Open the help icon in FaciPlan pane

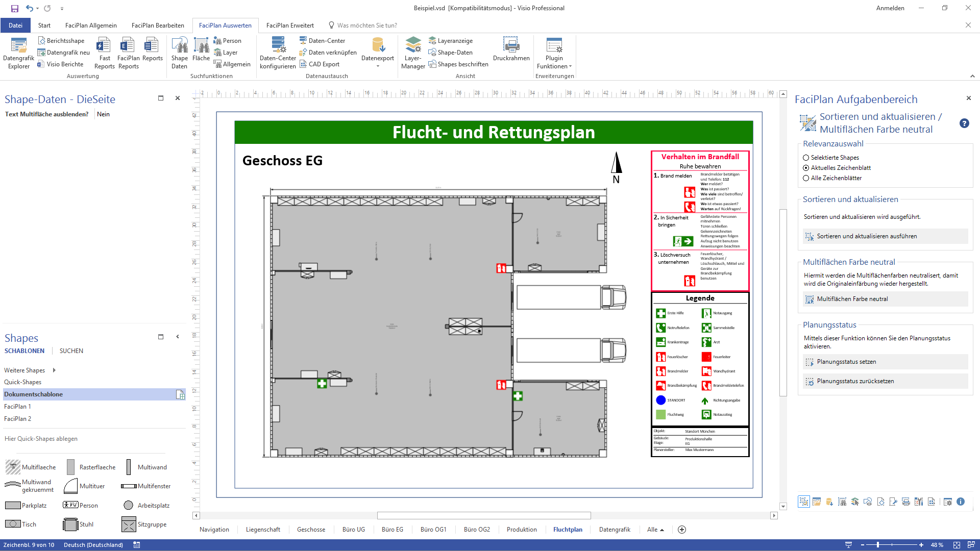[964, 123]
